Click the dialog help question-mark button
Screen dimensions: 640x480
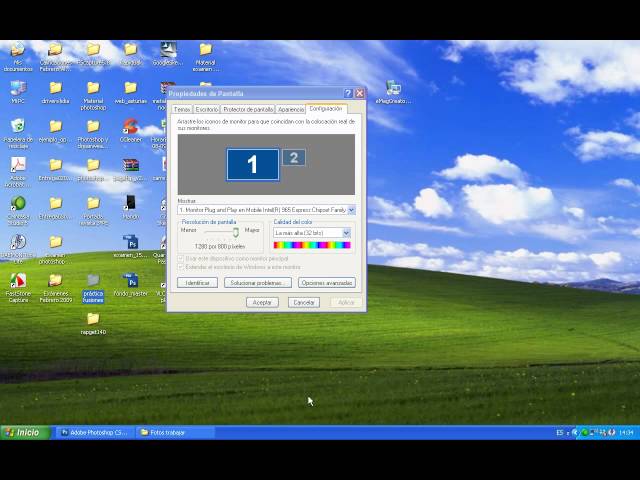point(348,93)
